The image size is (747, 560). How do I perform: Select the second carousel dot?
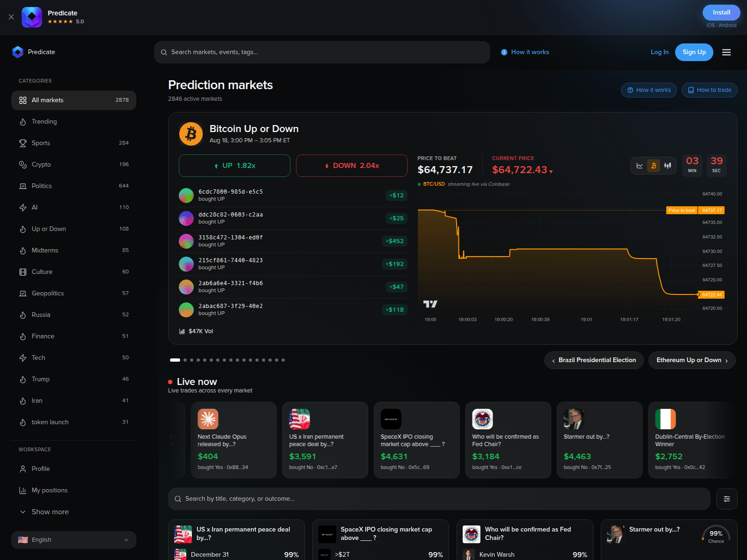tap(185, 360)
